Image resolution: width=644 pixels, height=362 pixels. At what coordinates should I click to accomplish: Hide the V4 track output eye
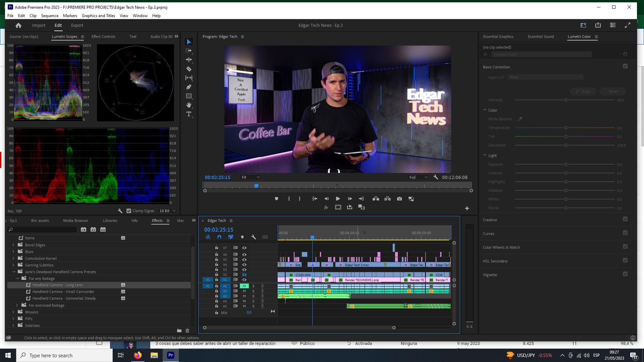pos(244,265)
